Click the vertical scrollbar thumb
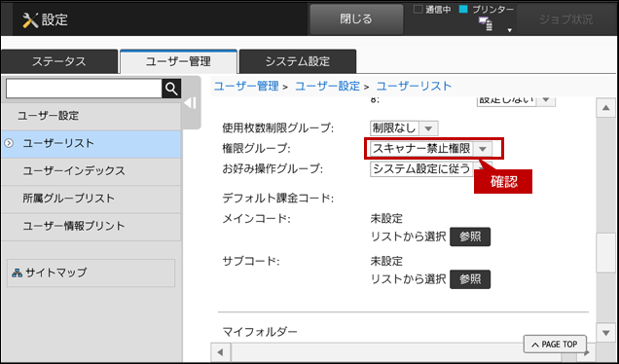The height and width of the screenshot is (364, 619). click(x=606, y=253)
